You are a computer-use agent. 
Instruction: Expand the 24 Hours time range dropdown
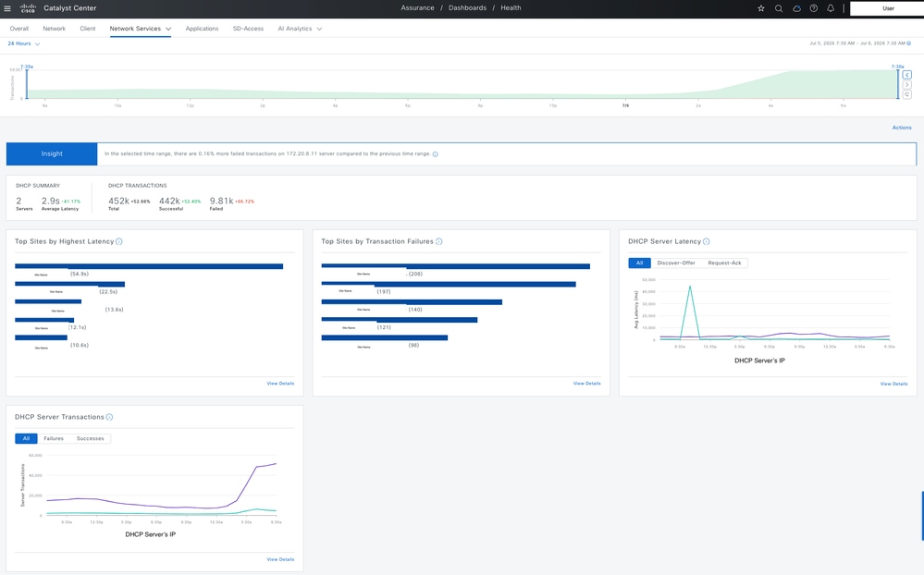[x=23, y=43]
